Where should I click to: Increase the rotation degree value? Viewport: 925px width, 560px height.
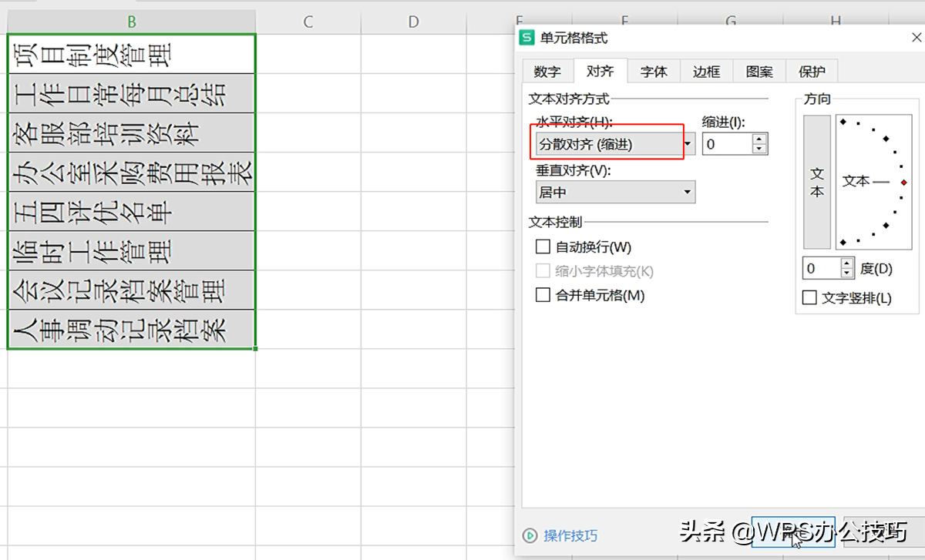point(848,263)
